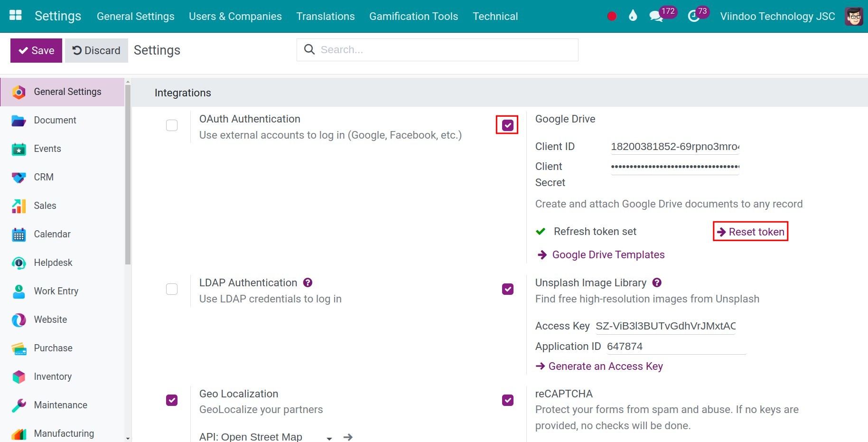The image size is (868, 442).
Task: Open Maintenance settings from the sidebar
Action: coord(62,405)
